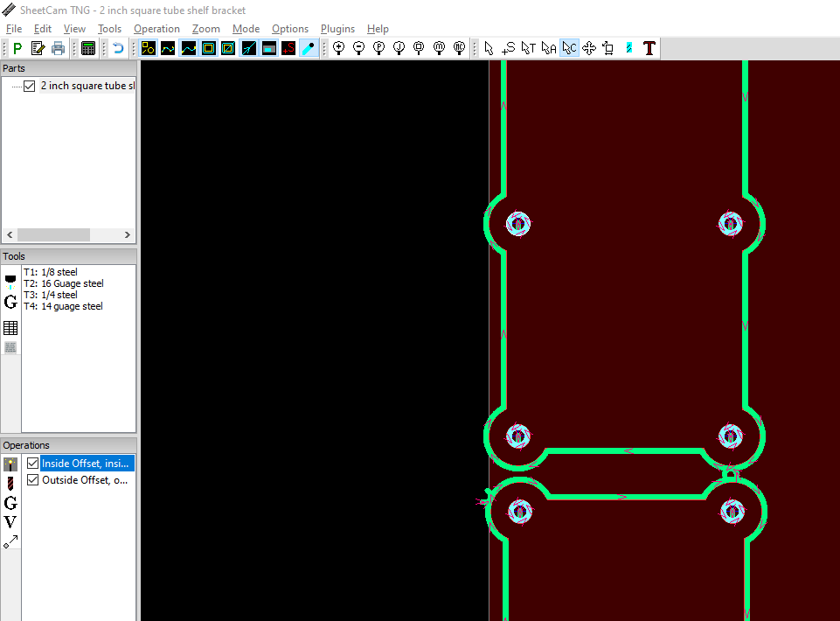Image resolution: width=840 pixels, height=621 pixels.
Task: Select tool T4: 14 guage steel
Action: pos(63,306)
